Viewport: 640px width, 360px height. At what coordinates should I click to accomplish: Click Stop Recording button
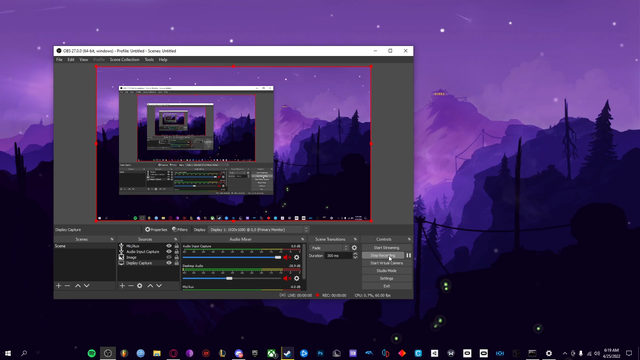point(383,256)
